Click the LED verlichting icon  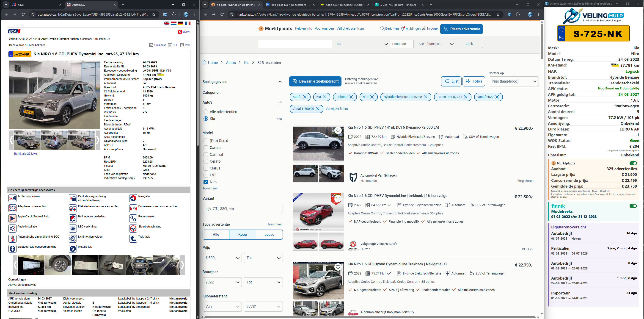click(x=73, y=229)
